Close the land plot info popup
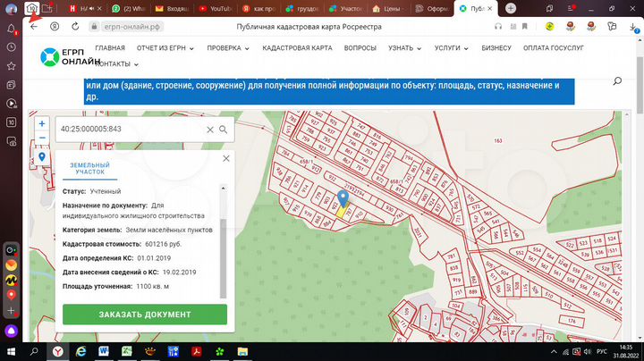 226,158
